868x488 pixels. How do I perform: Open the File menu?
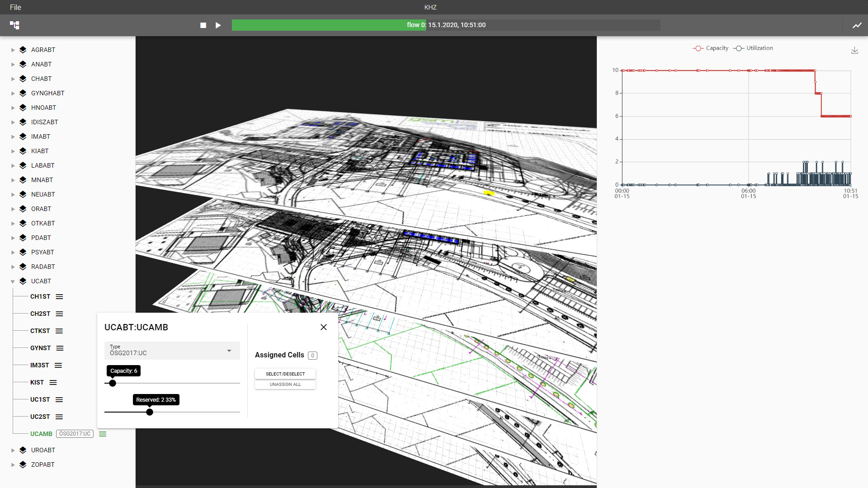click(15, 7)
